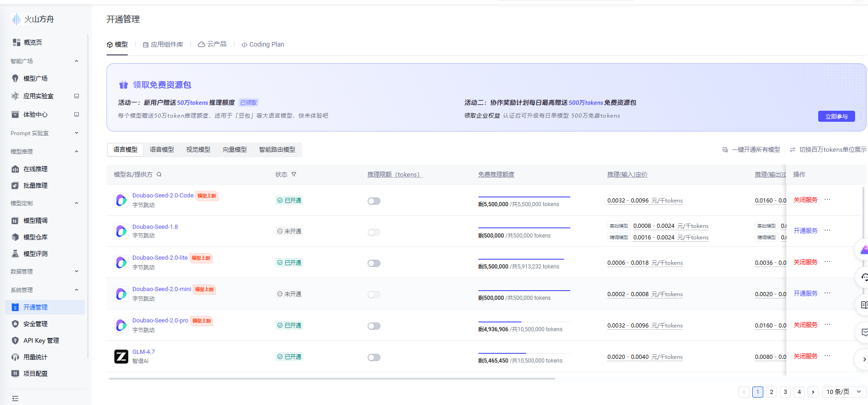
Task: Toggle inference limit for Doubao-Seed-2.0-pro
Action: point(374,326)
